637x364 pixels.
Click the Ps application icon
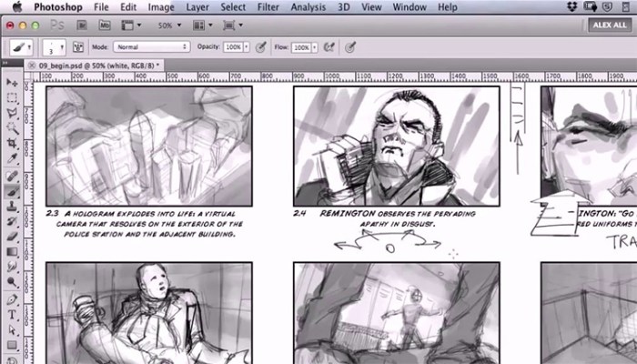pos(57,25)
